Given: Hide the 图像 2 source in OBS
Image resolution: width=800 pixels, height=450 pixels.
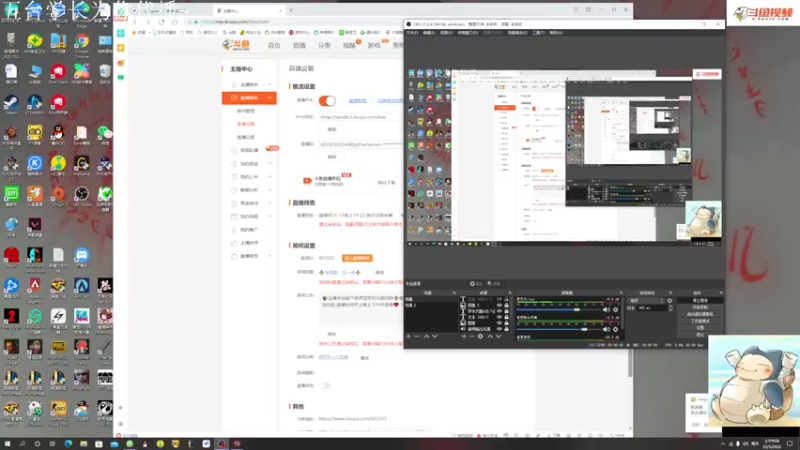Looking at the screenshot, I should tap(499, 305).
